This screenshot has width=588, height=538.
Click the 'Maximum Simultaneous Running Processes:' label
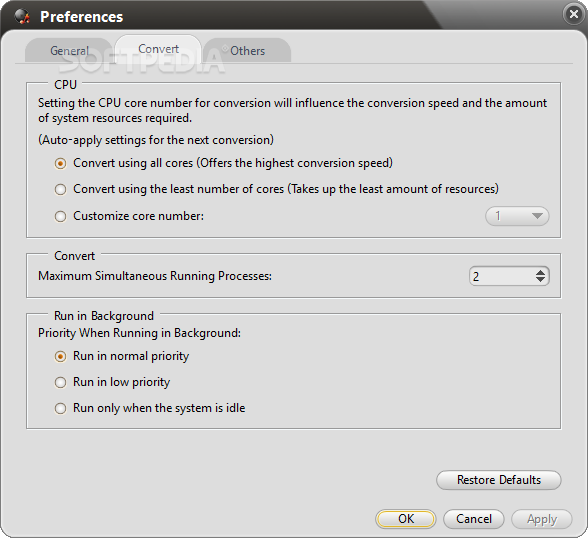click(155, 276)
